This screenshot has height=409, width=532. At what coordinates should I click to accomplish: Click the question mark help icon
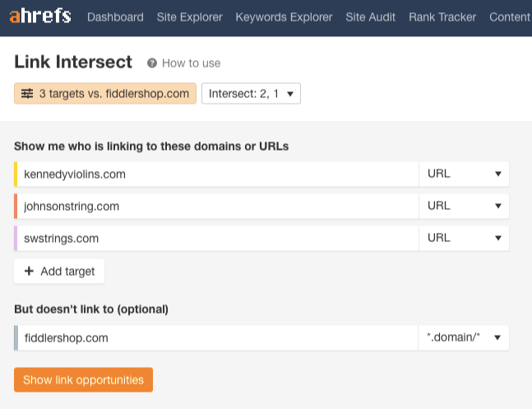pyautogui.click(x=152, y=63)
